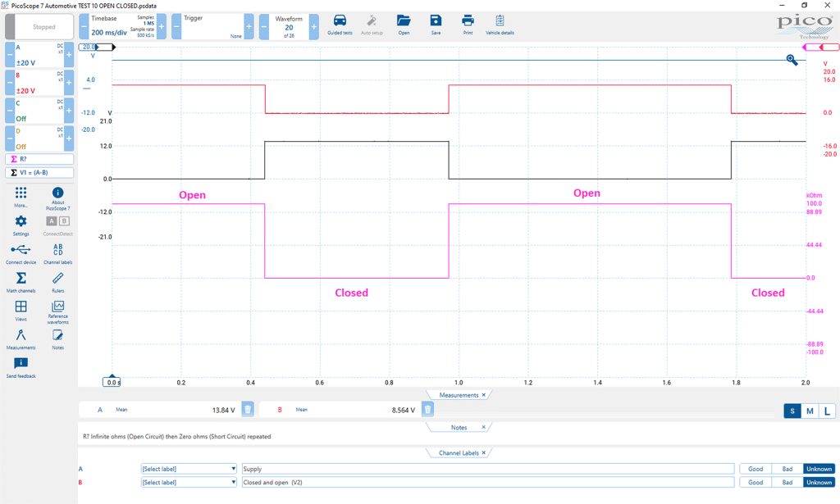Click the notes text about Infinite ohms
This screenshot has width=840, height=504.
[177, 437]
